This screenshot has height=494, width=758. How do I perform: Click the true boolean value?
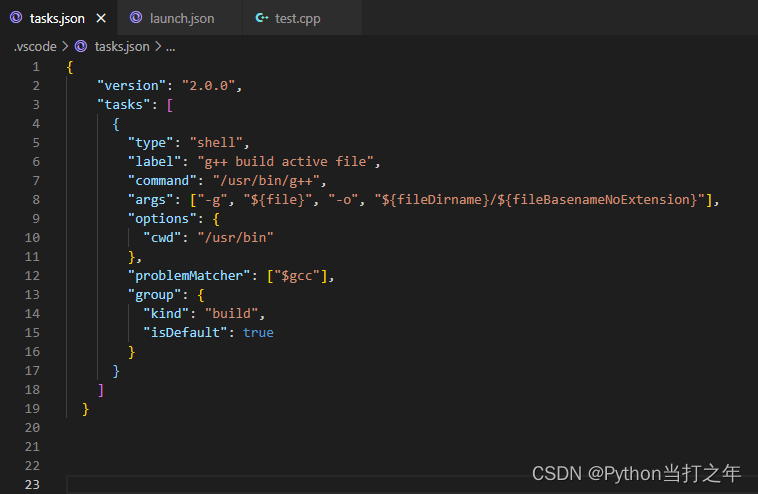point(258,333)
